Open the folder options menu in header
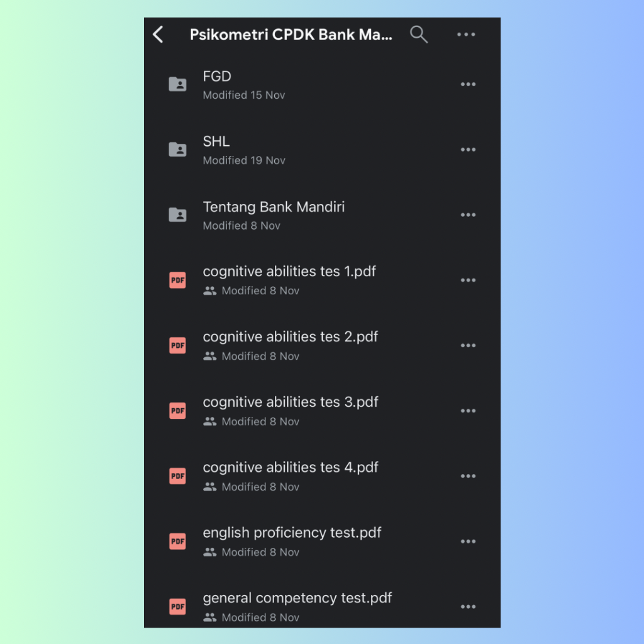 (x=466, y=35)
